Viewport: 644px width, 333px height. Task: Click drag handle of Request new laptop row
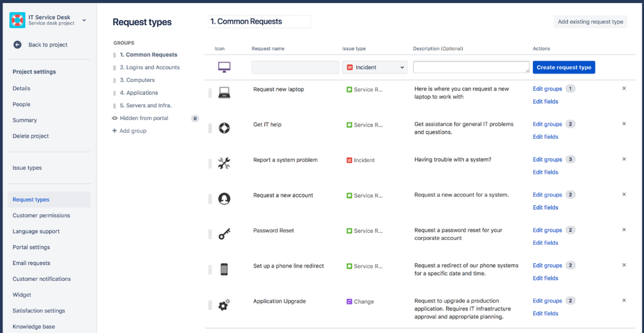click(x=210, y=93)
